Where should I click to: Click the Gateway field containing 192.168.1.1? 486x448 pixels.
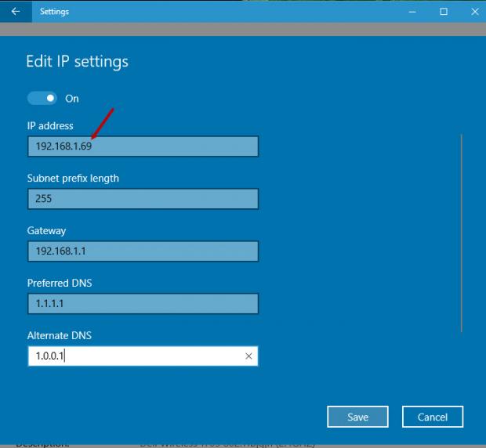tap(143, 251)
